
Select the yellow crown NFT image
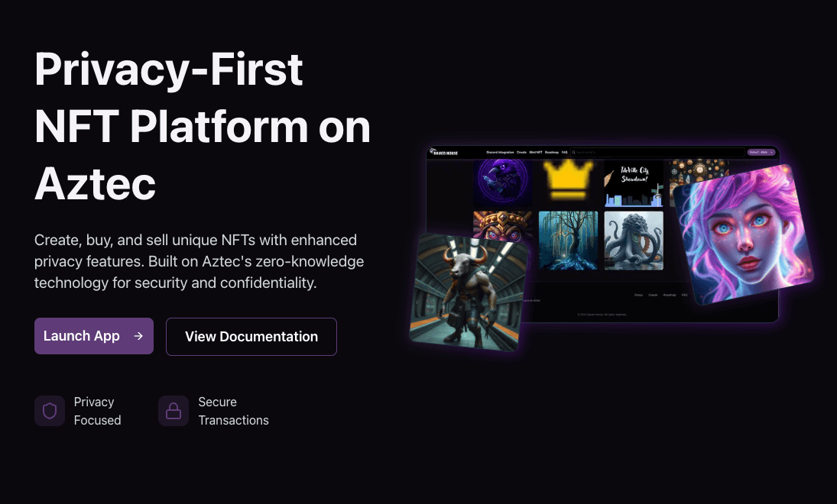pos(568,181)
